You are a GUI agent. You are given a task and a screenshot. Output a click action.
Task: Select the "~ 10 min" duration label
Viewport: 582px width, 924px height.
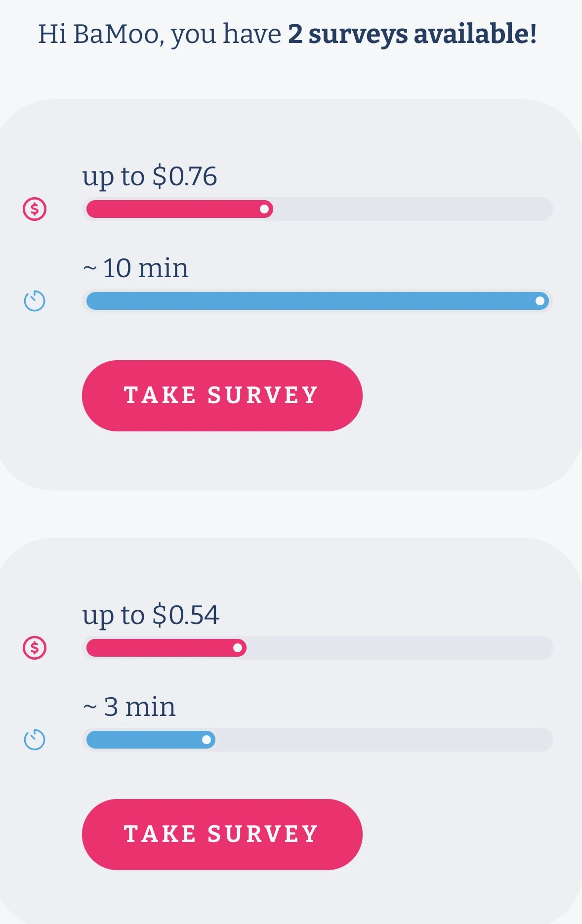(x=136, y=268)
